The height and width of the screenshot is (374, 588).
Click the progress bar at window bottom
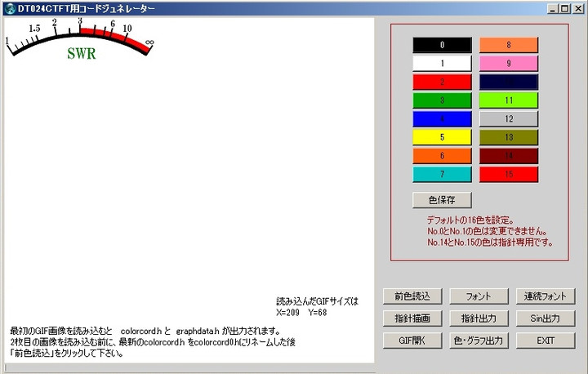click(x=189, y=367)
